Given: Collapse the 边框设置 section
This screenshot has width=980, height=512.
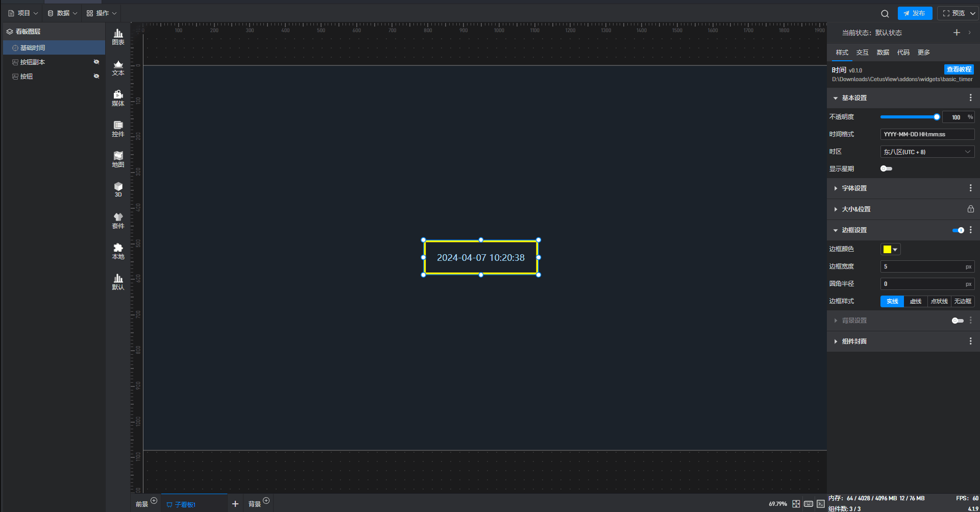Looking at the screenshot, I should pyautogui.click(x=836, y=230).
